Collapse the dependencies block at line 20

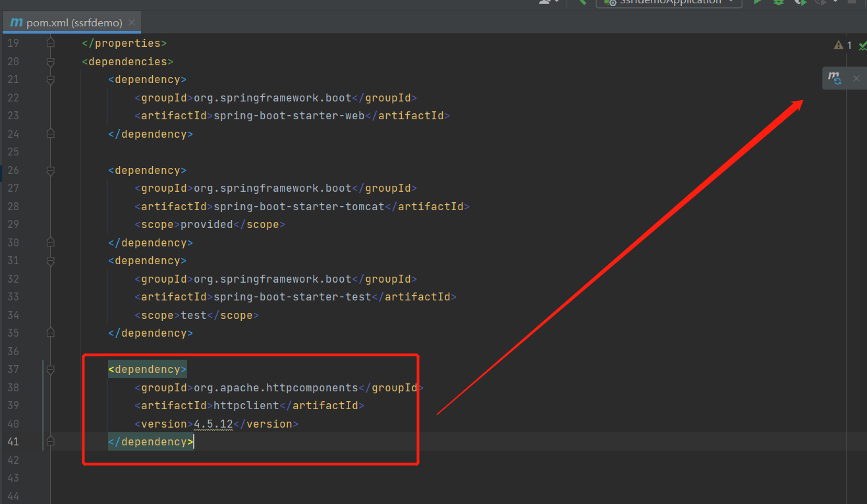click(51, 62)
